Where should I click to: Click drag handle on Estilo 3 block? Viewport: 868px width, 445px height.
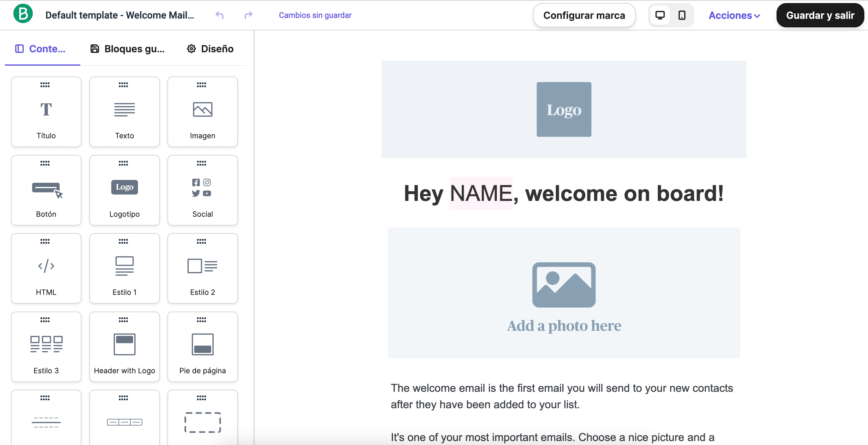pos(45,319)
